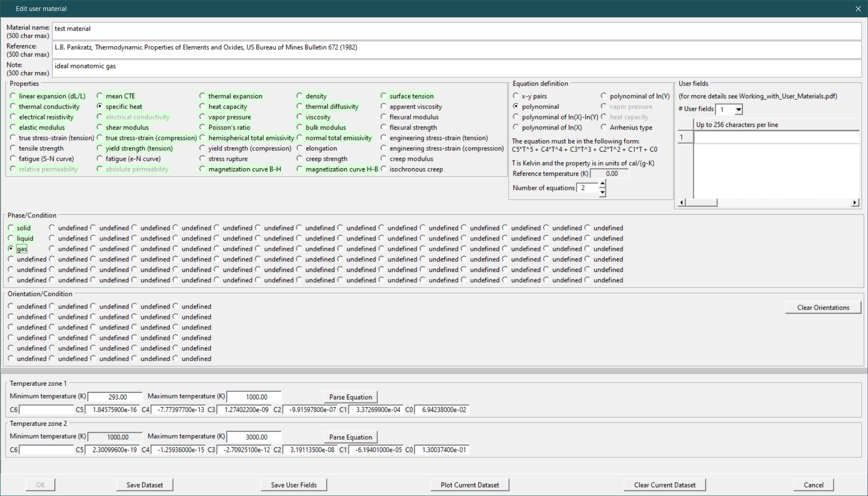Select viscosity property radio button

[x=300, y=117]
